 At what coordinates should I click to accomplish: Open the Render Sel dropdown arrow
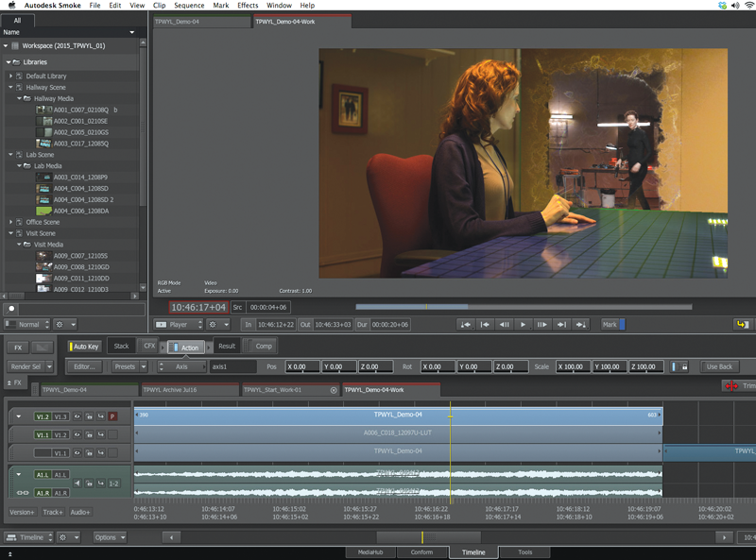[49, 366]
